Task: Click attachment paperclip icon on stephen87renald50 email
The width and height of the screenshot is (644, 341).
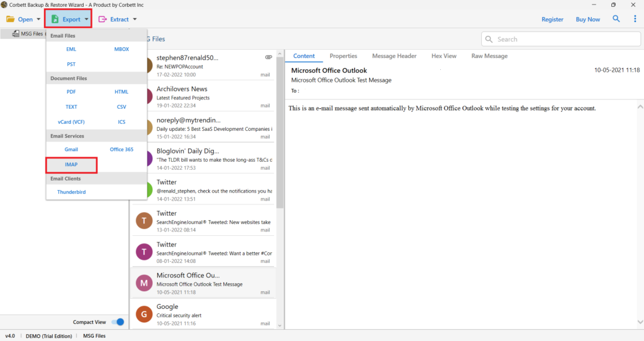Action: [268, 57]
